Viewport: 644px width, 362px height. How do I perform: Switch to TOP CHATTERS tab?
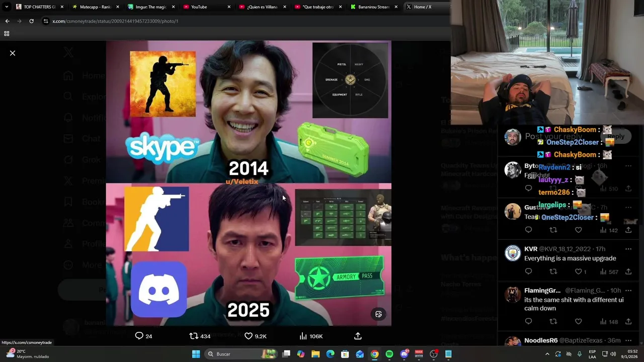[39, 7]
